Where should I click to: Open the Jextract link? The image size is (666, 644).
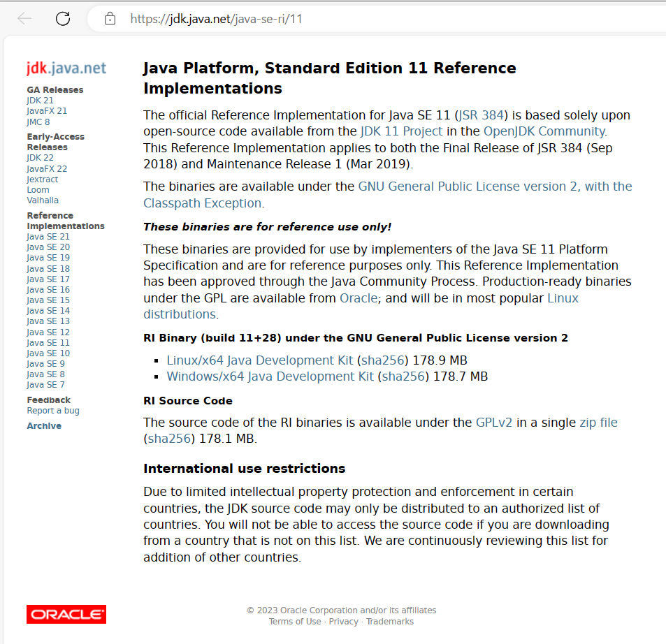(43, 179)
